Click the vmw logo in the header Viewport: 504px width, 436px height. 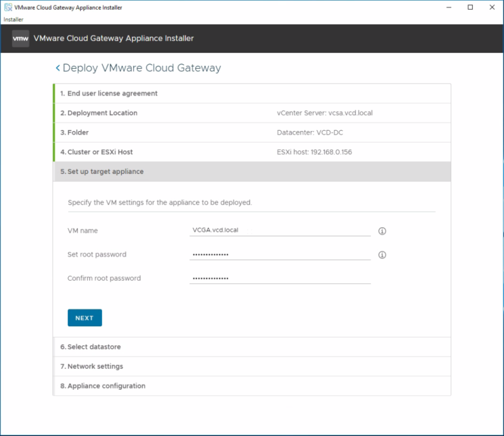pos(20,38)
